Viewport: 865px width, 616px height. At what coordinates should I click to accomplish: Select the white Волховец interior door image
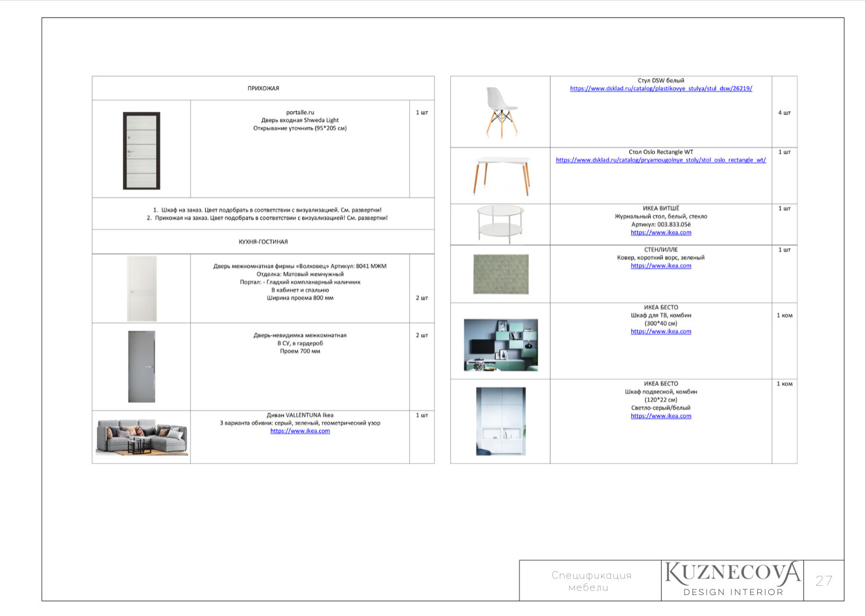point(142,289)
